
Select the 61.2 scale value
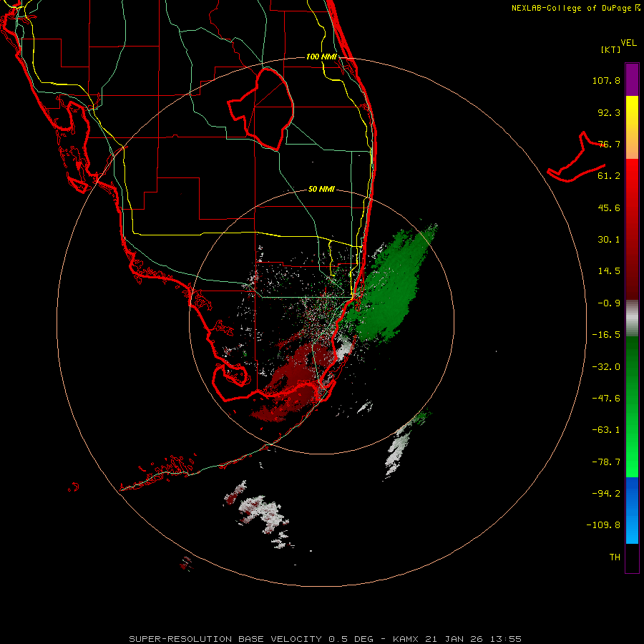pos(609,176)
